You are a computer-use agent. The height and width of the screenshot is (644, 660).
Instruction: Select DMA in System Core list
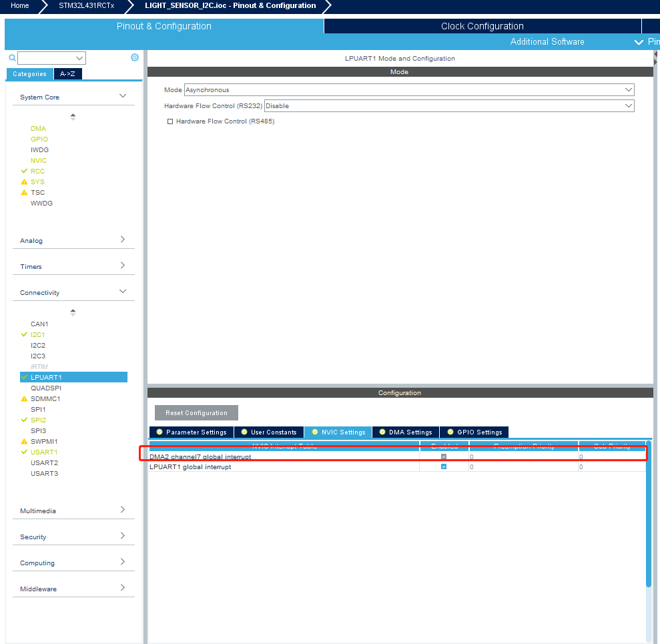coord(38,128)
